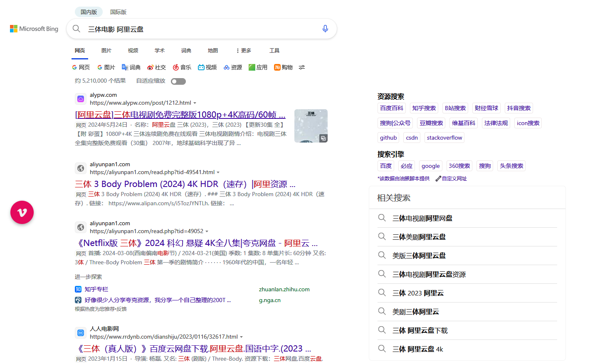Click search icon beside 三体 阿里云盘 4k
Image resolution: width=590 pixels, height=364 pixels.
click(x=382, y=349)
